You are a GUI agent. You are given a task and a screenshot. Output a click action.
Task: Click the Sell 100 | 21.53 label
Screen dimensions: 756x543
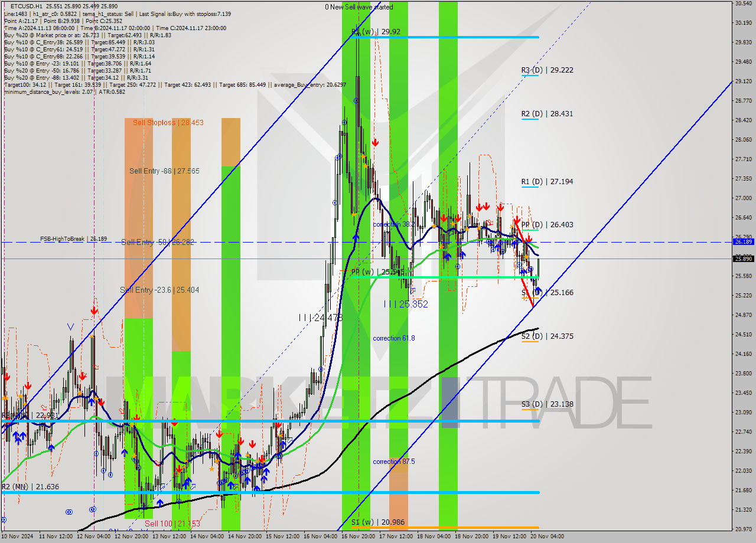(x=172, y=524)
